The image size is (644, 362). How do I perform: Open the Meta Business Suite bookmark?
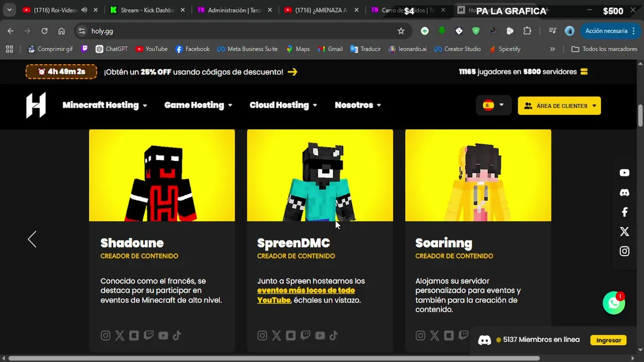[x=247, y=49]
